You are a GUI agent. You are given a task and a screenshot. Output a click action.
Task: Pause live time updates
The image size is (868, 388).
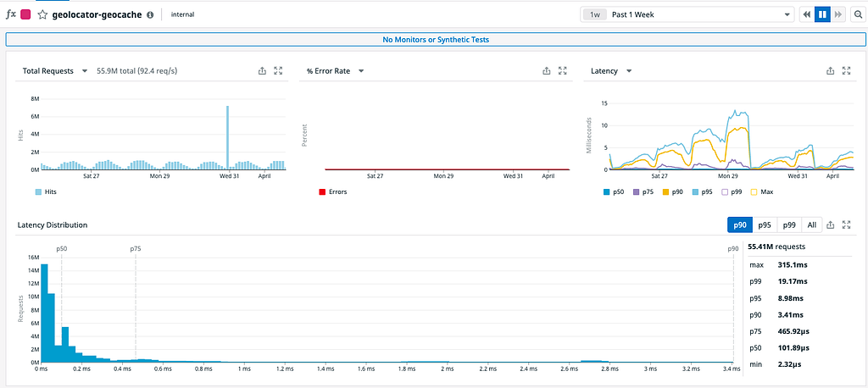tap(822, 15)
